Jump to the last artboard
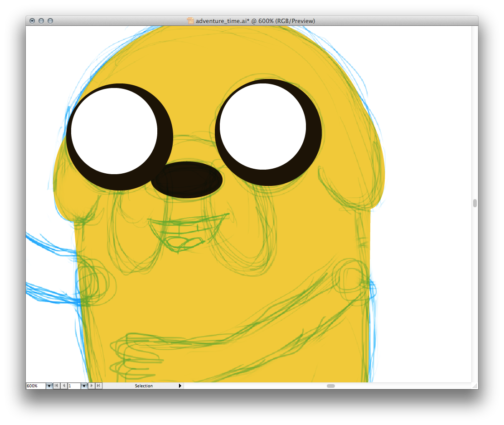This screenshot has width=504, height=425. [99, 386]
